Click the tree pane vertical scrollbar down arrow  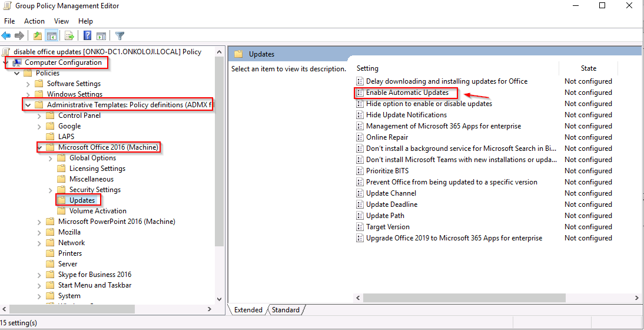click(x=220, y=299)
